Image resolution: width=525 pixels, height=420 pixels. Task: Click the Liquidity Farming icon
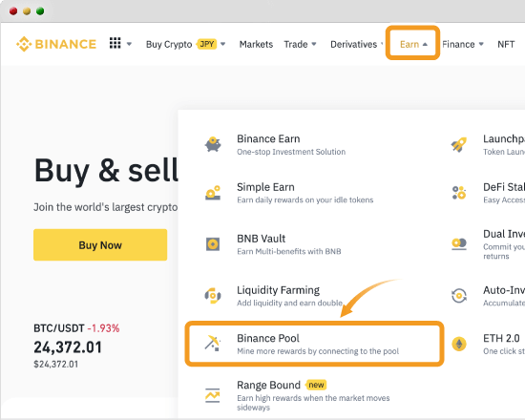click(x=213, y=296)
